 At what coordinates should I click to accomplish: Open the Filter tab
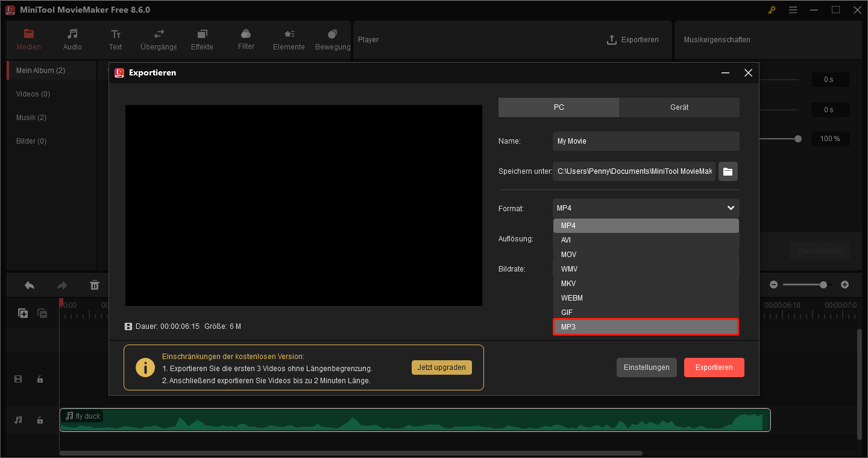(x=246, y=39)
